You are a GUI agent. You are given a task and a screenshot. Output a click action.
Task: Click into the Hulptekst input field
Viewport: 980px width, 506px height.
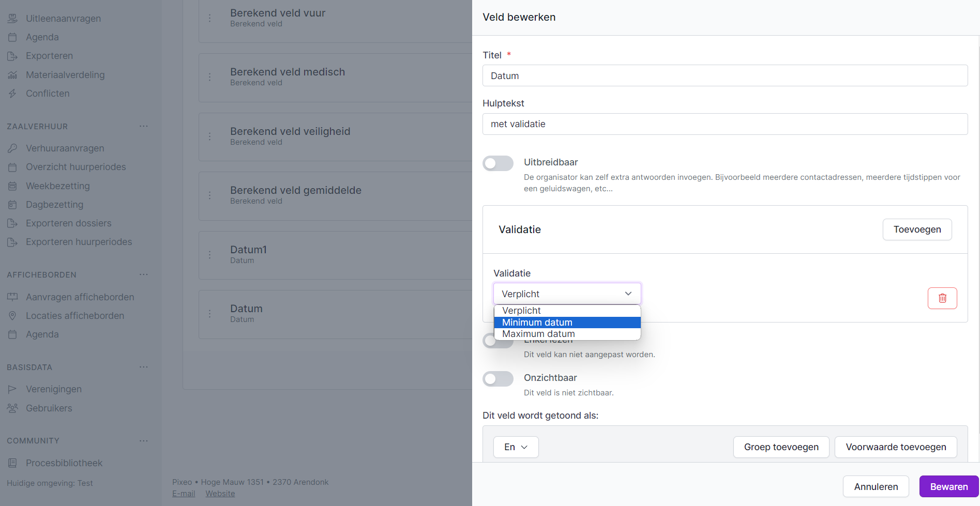(725, 124)
